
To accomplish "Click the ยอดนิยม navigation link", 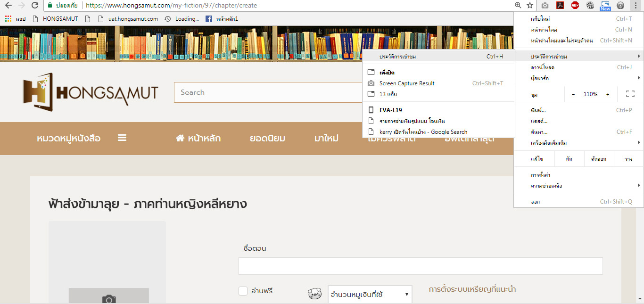I will (x=267, y=139).
